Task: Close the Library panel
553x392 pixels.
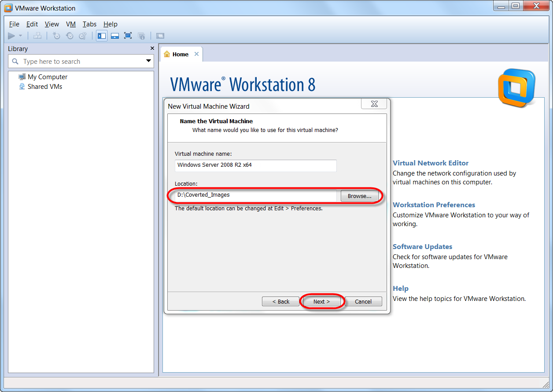Action: [x=152, y=48]
